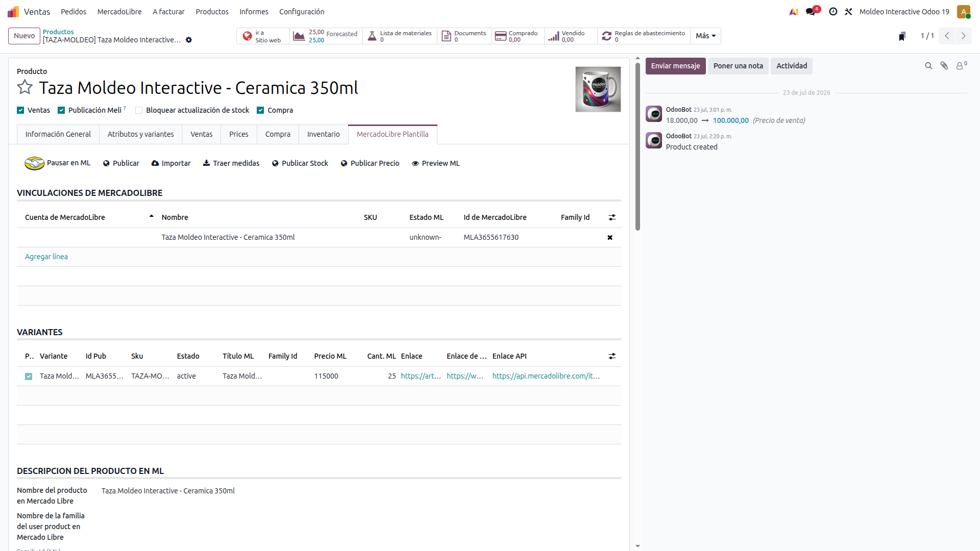This screenshot has width=980, height=551.
Task: Attach files with the paperclip icon
Action: pyautogui.click(x=944, y=66)
